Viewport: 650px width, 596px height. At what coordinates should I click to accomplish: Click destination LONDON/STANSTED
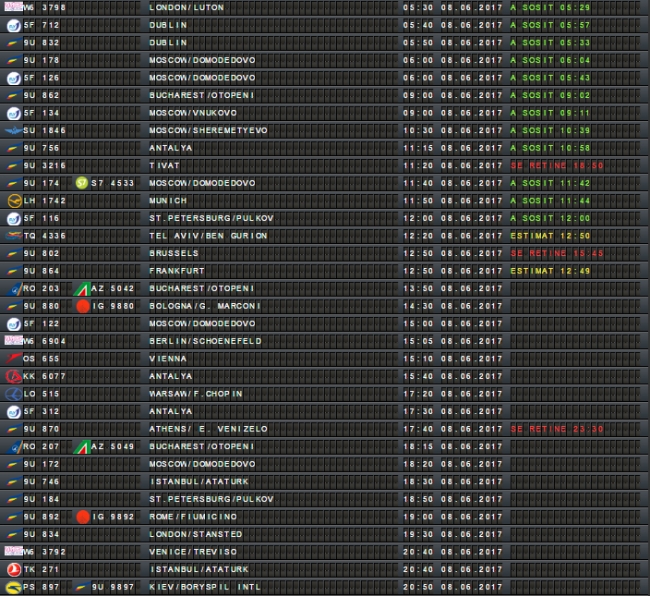pos(196,534)
